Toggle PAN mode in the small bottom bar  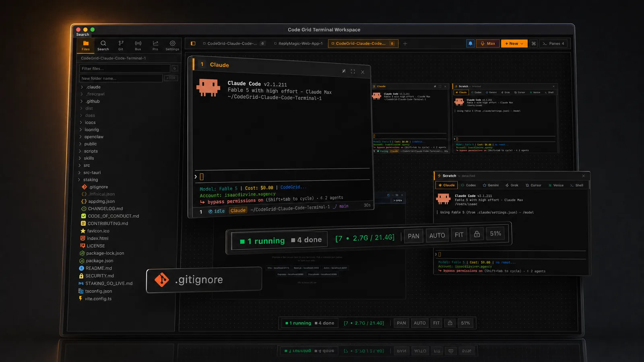click(x=401, y=323)
